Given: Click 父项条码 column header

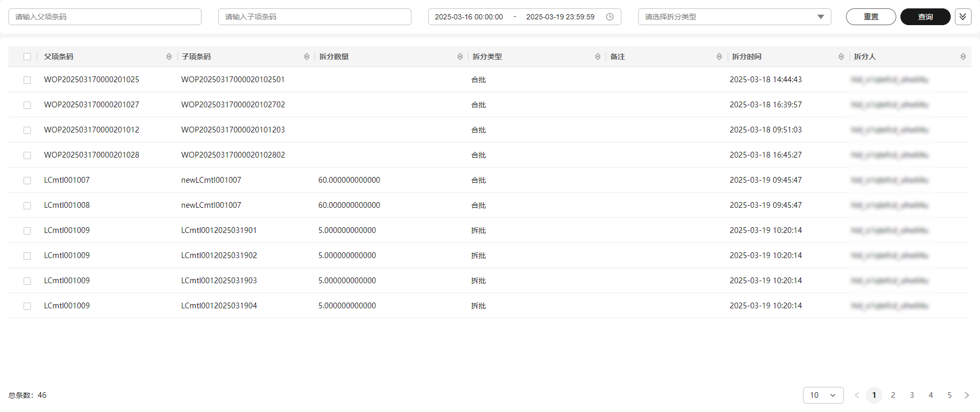Looking at the screenshot, I should [x=59, y=57].
